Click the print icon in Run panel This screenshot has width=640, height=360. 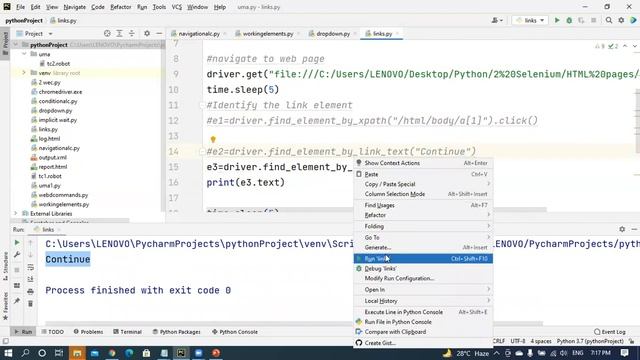[x=31, y=291]
